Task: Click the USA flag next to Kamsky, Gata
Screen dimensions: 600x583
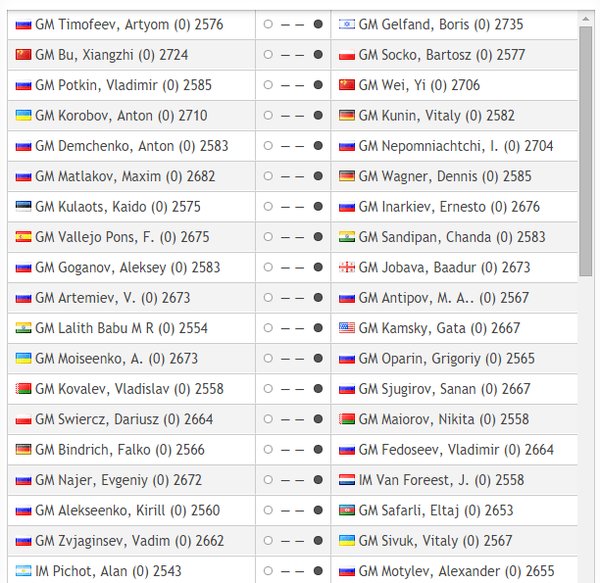Action: 347,328
